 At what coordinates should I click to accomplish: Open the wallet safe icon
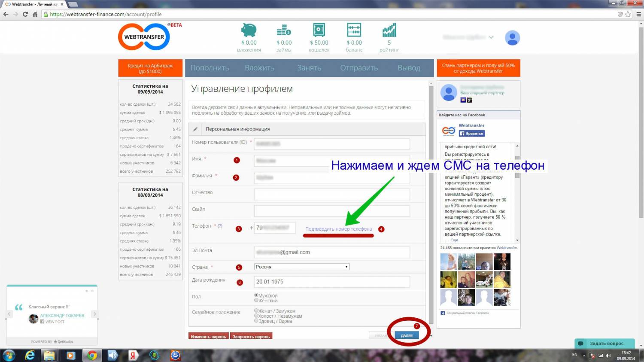point(319,30)
